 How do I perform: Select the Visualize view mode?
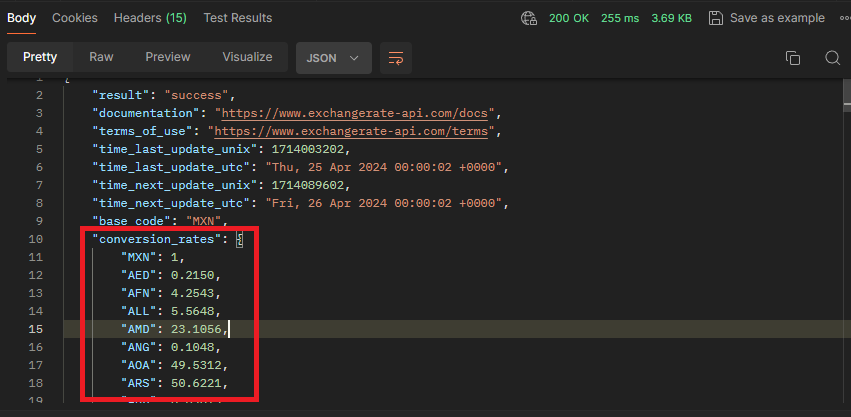247,57
